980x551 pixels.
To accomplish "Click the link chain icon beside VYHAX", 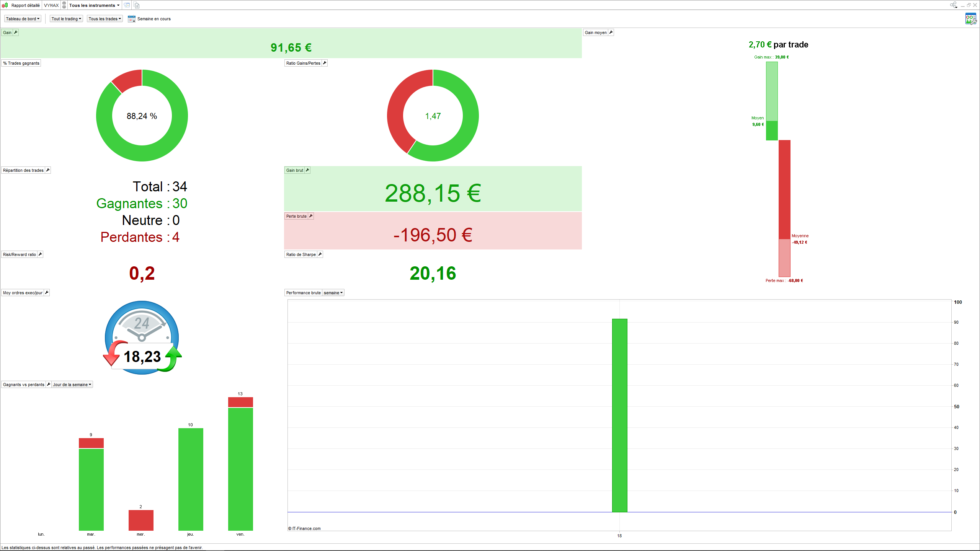I will coord(64,5).
